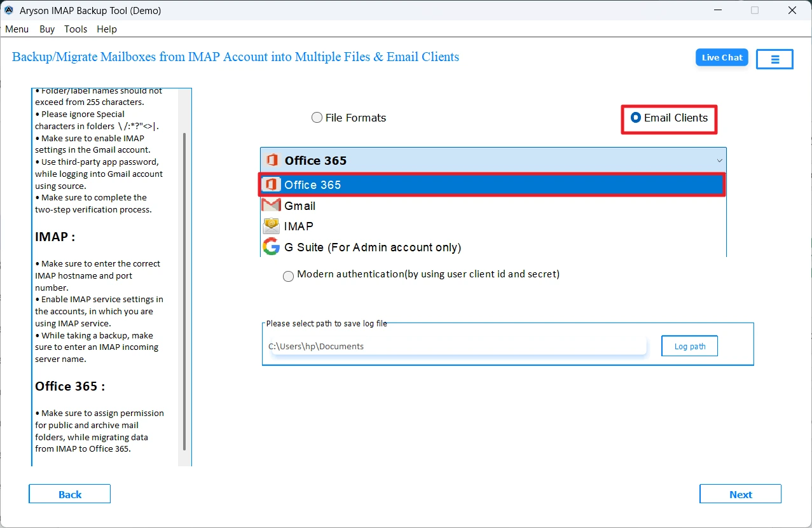The width and height of the screenshot is (812, 528).
Task: Click the IMAP mail icon in list
Action: click(x=272, y=226)
